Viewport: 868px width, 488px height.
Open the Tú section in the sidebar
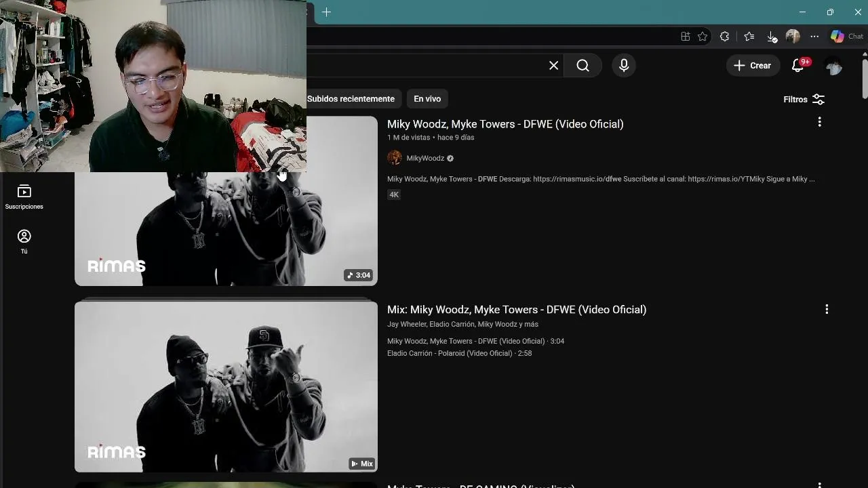coord(24,241)
